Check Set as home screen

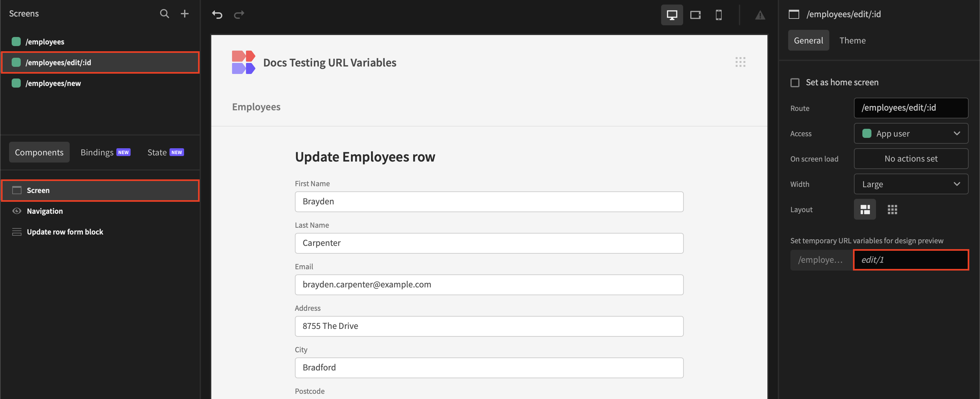[795, 83]
